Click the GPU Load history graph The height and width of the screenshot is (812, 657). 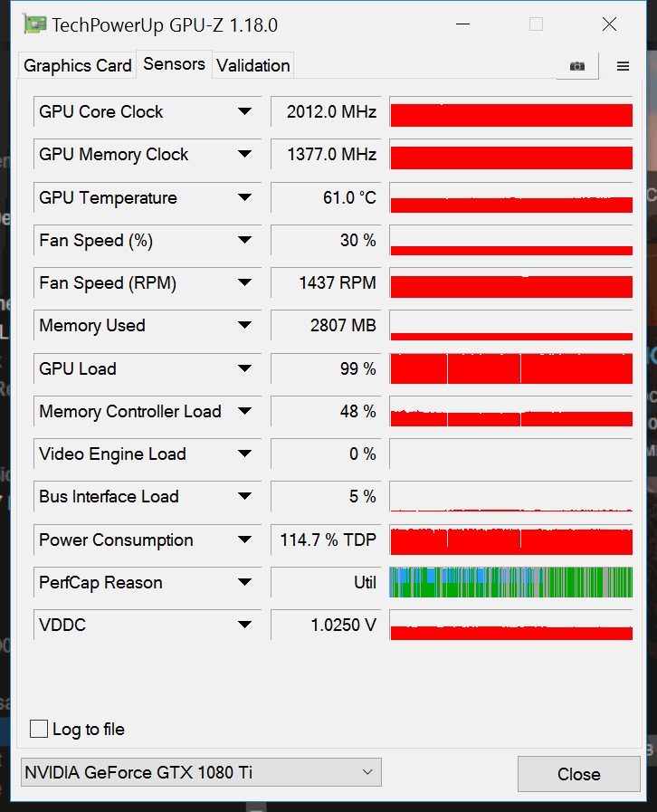[510, 368]
